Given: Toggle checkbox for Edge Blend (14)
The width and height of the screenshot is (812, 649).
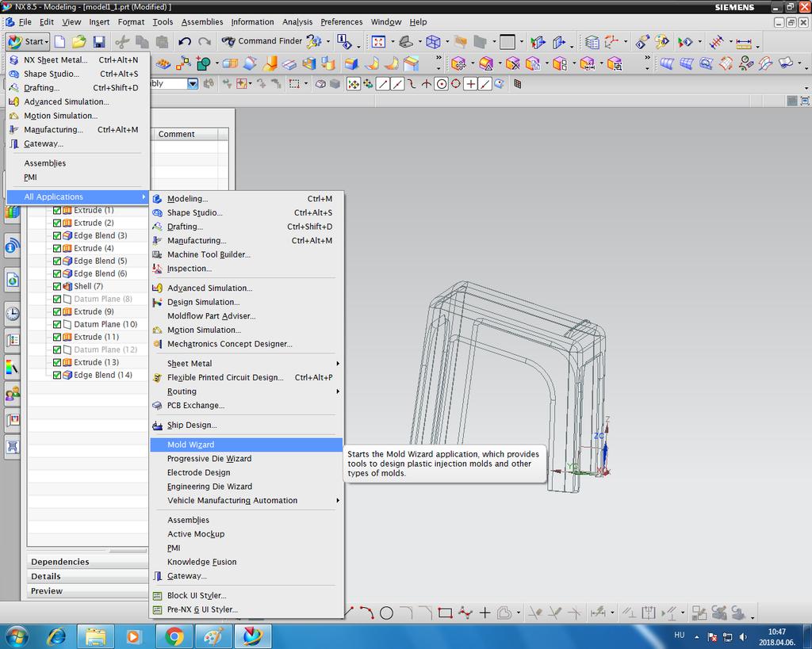Looking at the screenshot, I should coord(57,376).
